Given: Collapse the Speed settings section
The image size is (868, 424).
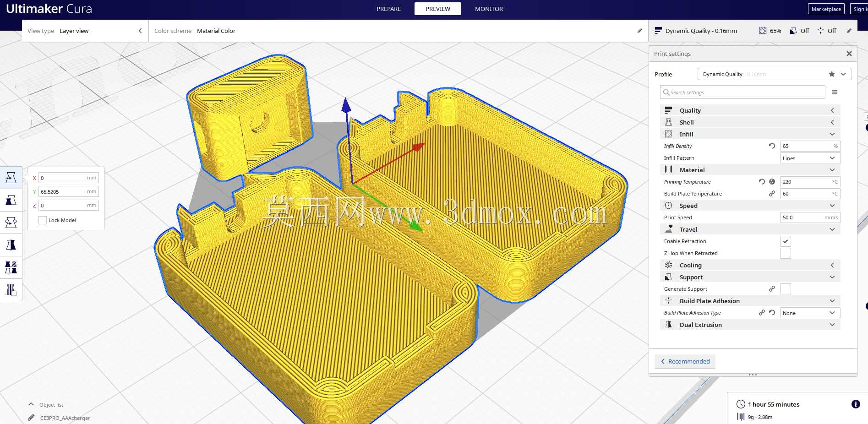Looking at the screenshot, I should pos(750,206).
